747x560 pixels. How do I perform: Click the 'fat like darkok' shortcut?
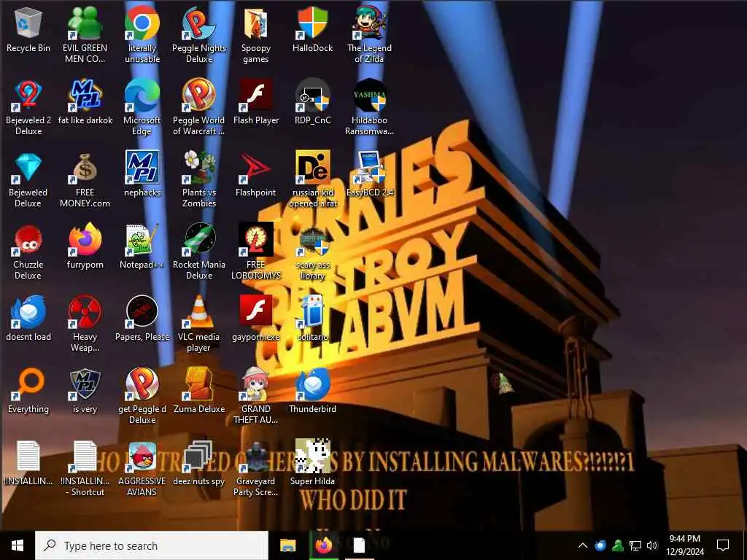tap(85, 102)
